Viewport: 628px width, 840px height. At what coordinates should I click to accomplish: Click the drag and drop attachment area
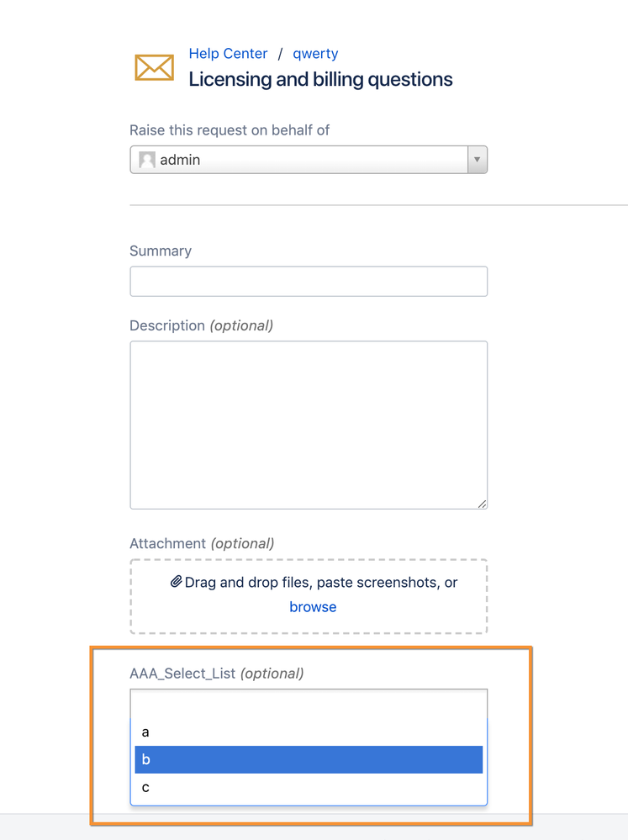(308, 594)
